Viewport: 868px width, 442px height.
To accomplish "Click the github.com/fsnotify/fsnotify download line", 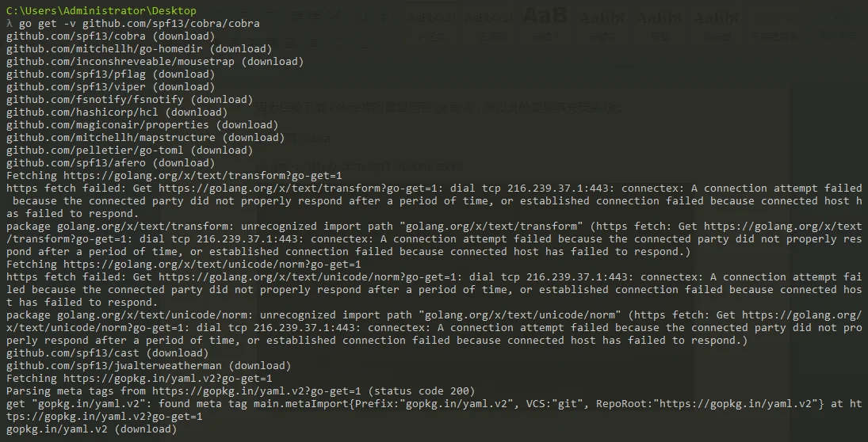I will (129, 100).
